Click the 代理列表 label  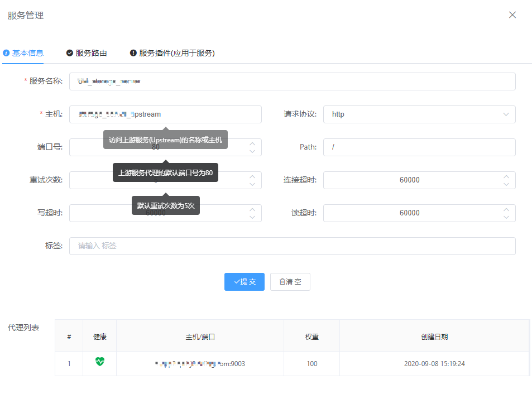click(x=23, y=328)
